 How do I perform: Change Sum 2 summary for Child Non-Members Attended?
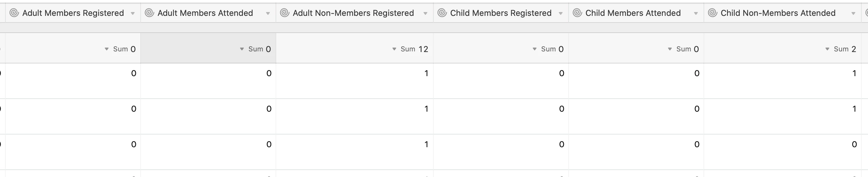click(840, 49)
